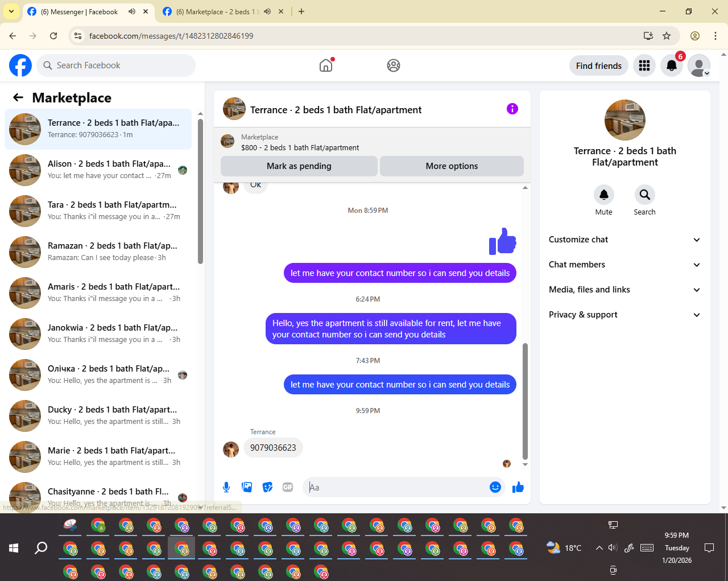Expand Media, files and links section
The width and height of the screenshot is (728, 581).
coord(625,290)
